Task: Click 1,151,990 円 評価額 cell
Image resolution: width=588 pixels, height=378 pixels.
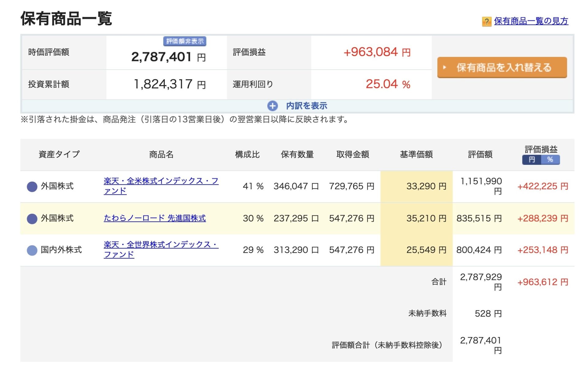Action: tap(481, 186)
